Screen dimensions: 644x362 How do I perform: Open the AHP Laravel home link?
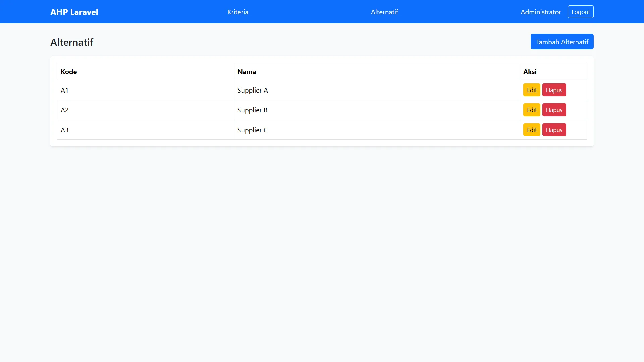tap(74, 12)
